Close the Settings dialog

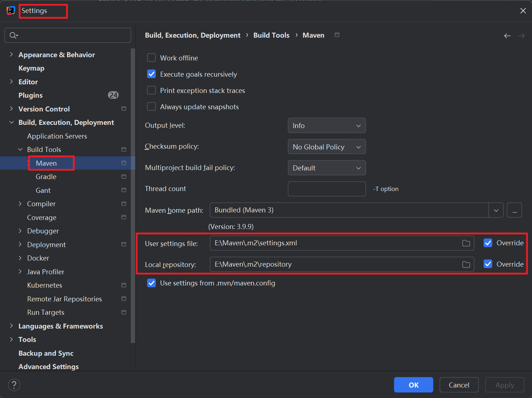[523, 11]
